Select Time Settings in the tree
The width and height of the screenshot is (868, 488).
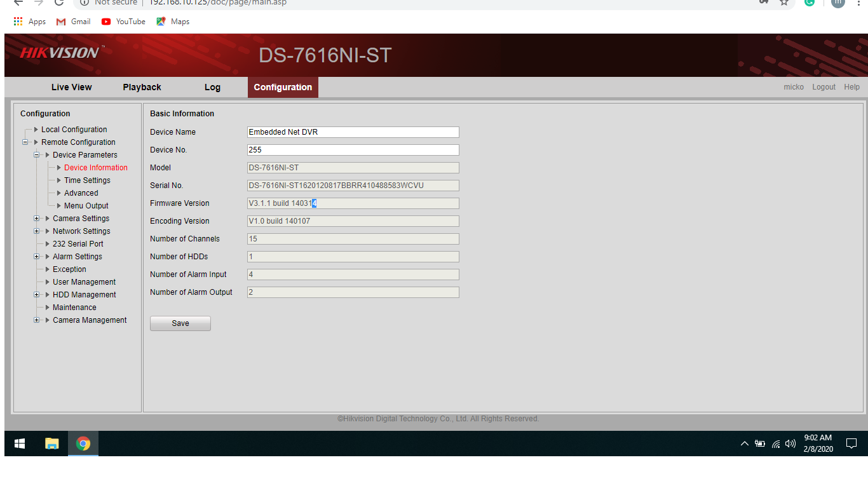click(x=87, y=180)
